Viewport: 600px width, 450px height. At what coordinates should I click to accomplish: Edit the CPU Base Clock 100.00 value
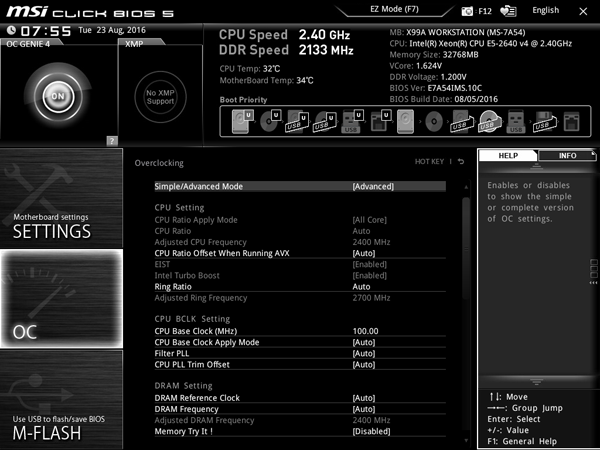tap(365, 331)
